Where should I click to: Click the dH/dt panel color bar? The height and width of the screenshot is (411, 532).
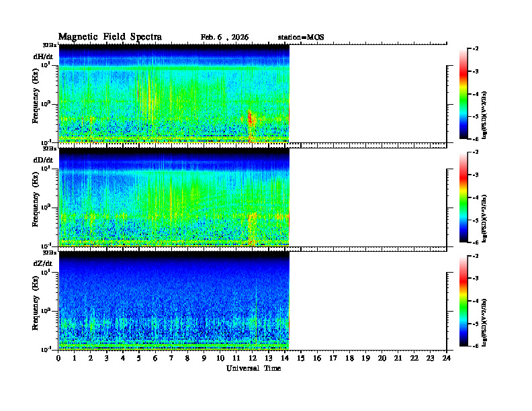coord(463,94)
